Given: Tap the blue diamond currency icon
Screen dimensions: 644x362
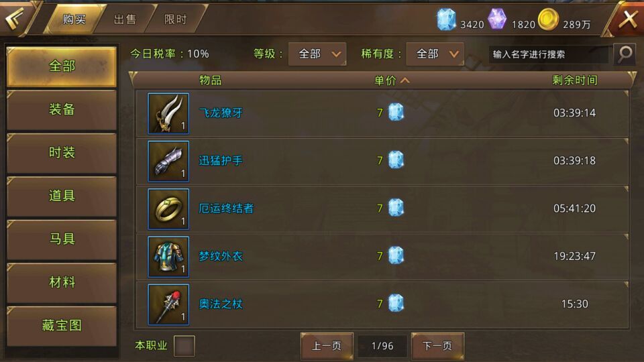Looking at the screenshot, I should pyautogui.click(x=446, y=19).
